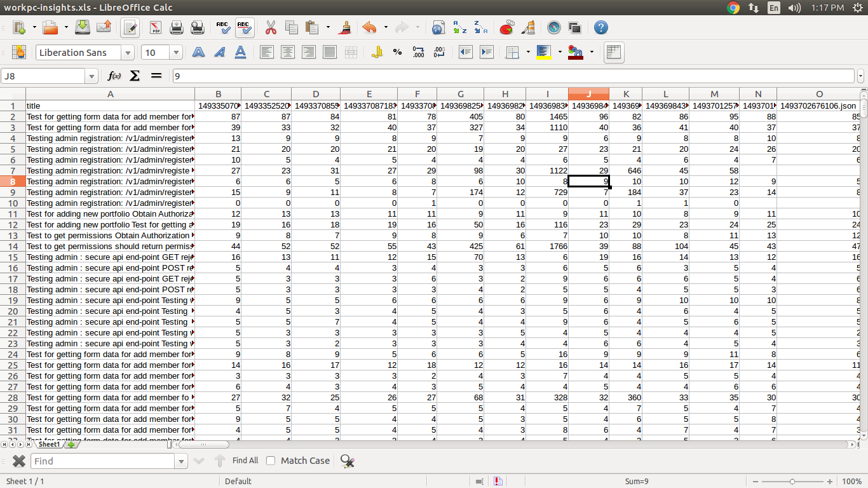Image resolution: width=868 pixels, height=488 pixels.
Task: Select column A header
Action: pyautogui.click(x=110, y=94)
